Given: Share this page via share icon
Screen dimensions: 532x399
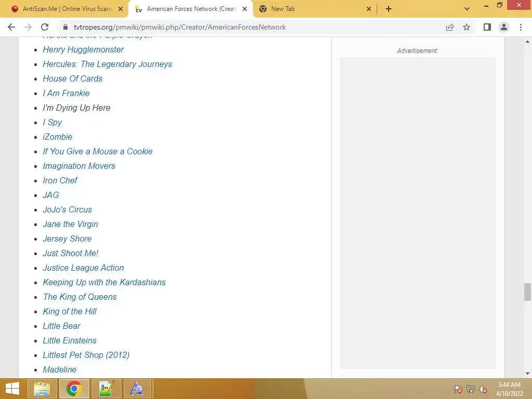Looking at the screenshot, I should 450,27.
